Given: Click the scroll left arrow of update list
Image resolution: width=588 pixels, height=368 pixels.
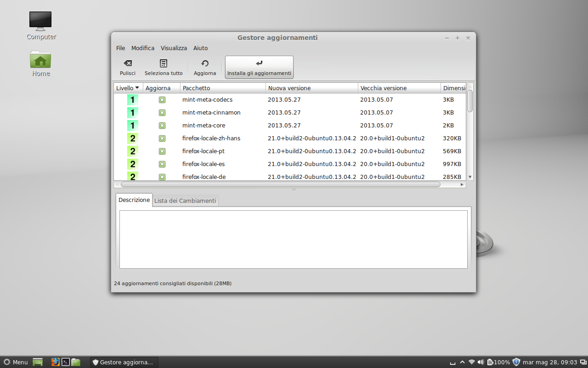Looking at the screenshot, I should click(x=117, y=184).
